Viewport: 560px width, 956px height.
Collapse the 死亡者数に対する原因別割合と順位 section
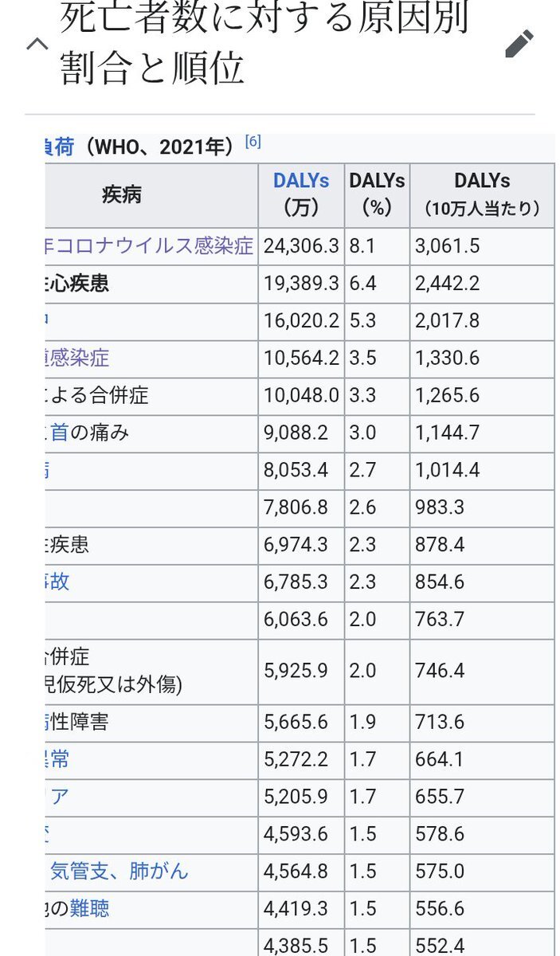coord(37,44)
